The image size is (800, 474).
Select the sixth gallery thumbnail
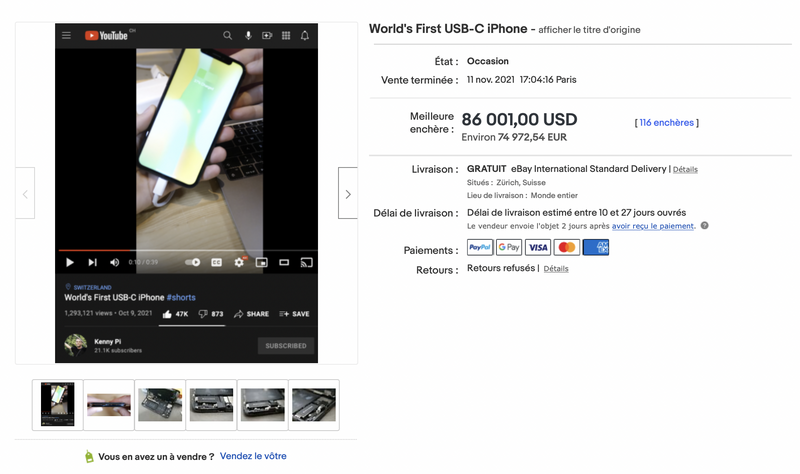[314, 405]
